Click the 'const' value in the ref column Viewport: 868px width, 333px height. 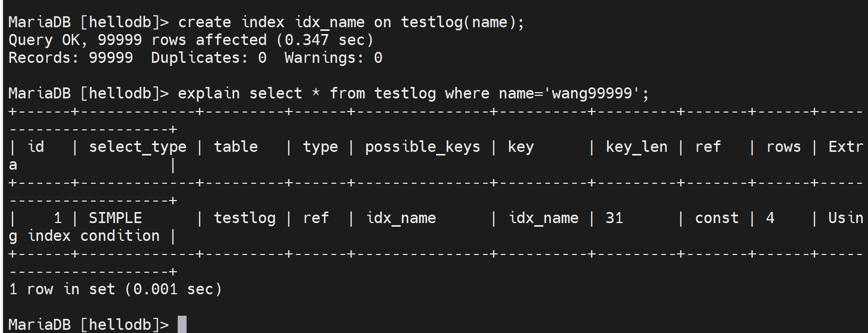pyautogui.click(x=717, y=218)
